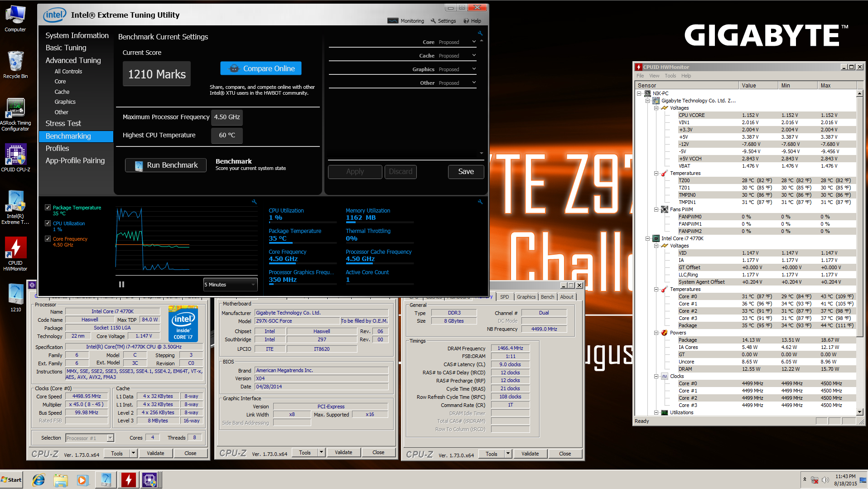Pause the XTU monitoring graph
Screen dimensions: 868x489
tap(121, 284)
